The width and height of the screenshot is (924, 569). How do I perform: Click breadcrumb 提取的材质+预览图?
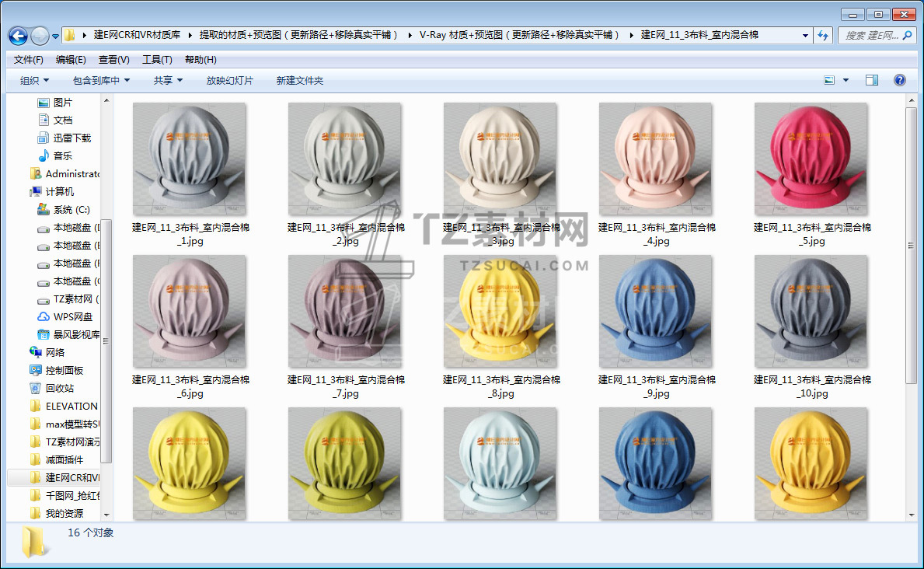298,36
